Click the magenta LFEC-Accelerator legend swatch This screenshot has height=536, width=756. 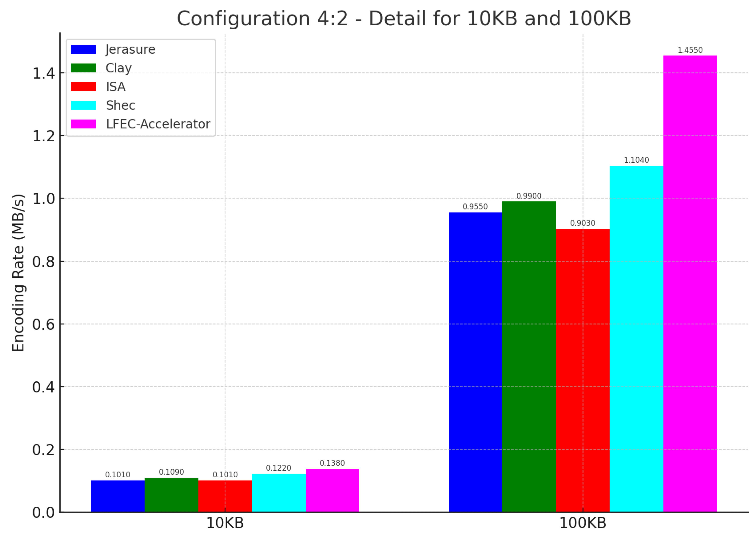coord(83,124)
